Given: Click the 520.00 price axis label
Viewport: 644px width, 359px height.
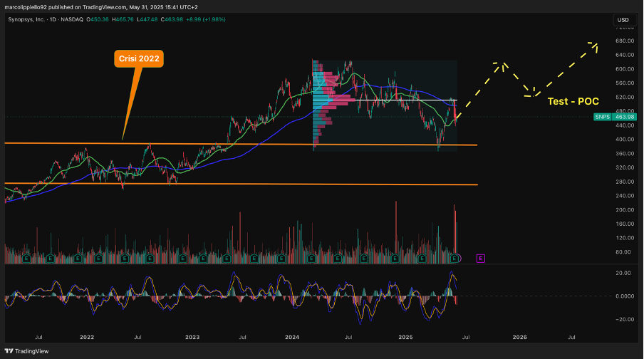Looking at the screenshot, I should [x=625, y=97].
